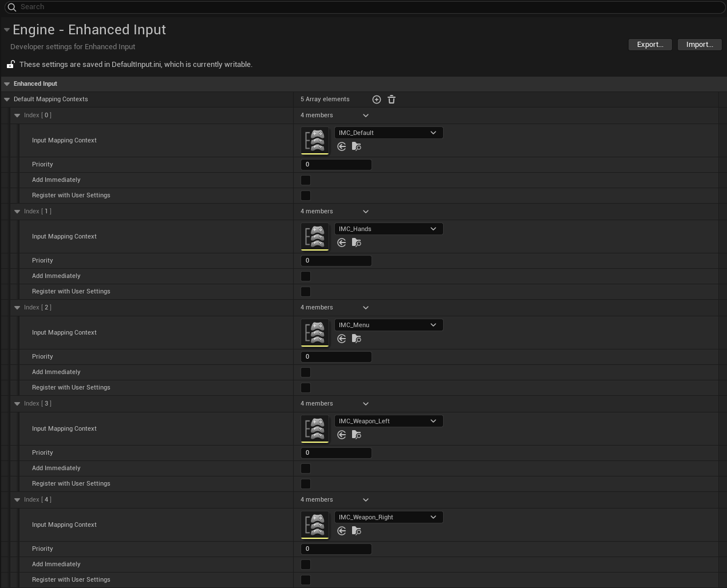Collapse Default Mapping Contexts array
The width and height of the screenshot is (727, 588).
point(7,100)
